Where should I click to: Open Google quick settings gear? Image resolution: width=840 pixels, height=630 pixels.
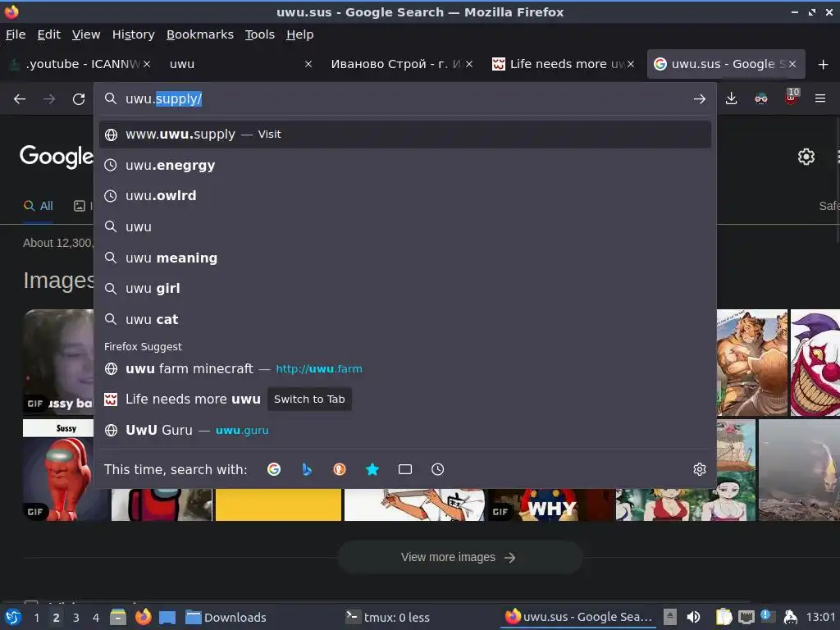click(x=806, y=157)
